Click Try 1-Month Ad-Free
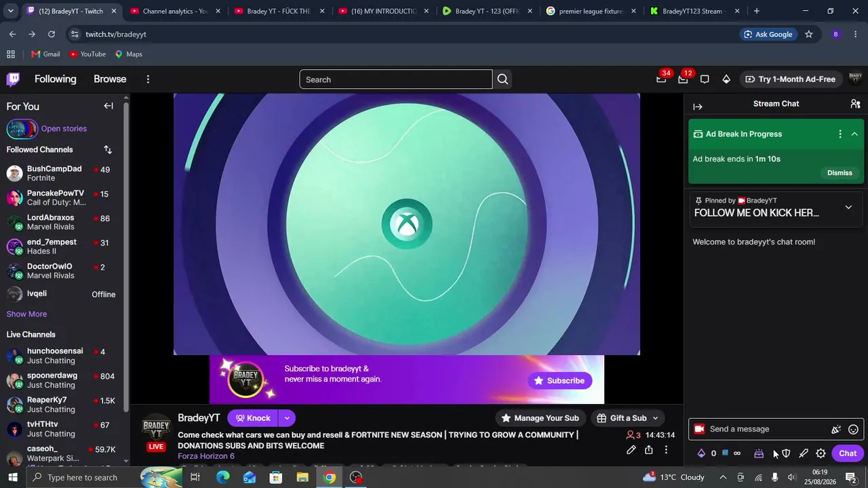Screen dimensions: 868x488 790,79
